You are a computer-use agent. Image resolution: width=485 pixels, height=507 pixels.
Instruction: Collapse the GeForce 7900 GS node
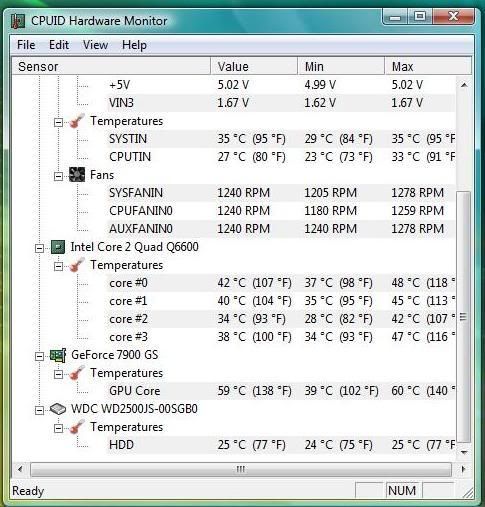[x=39, y=356]
